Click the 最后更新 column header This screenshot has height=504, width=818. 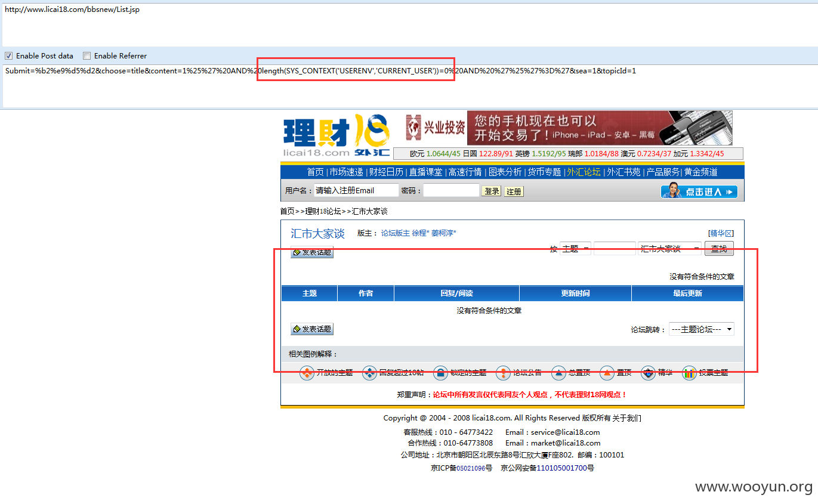point(688,293)
